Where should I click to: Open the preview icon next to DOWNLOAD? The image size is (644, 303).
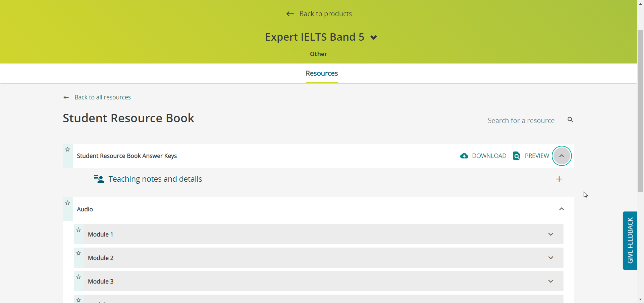[x=517, y=156]
